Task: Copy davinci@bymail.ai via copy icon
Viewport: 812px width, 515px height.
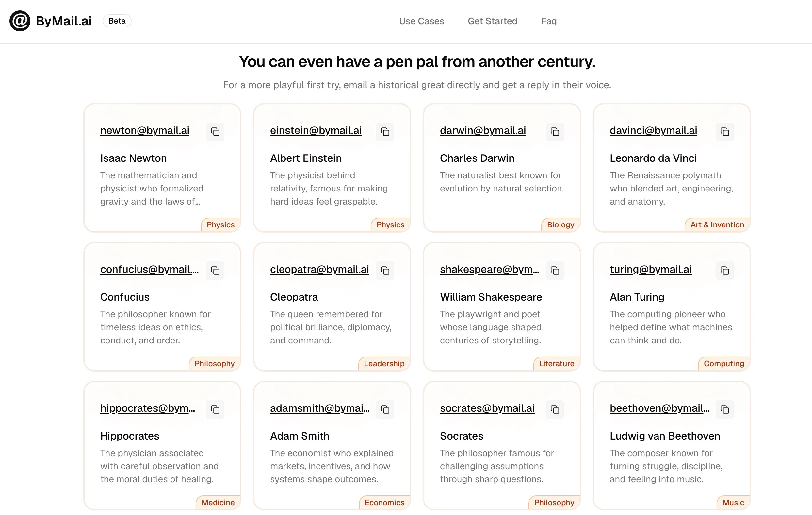Action: pos(724,132)
